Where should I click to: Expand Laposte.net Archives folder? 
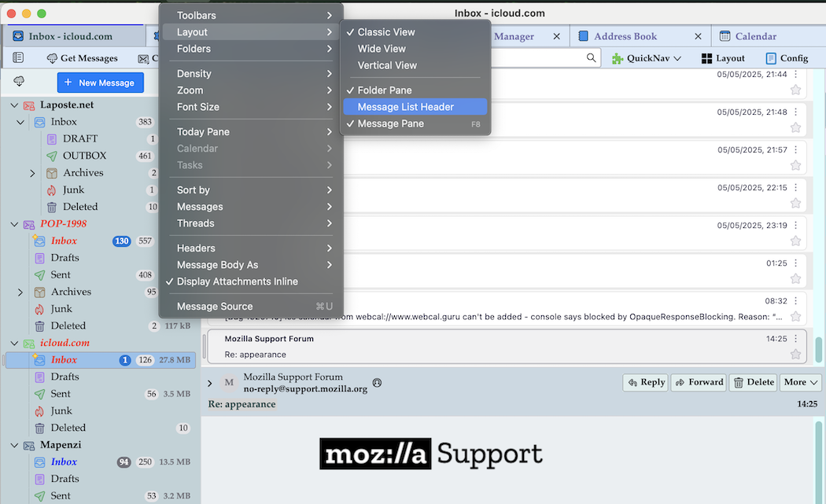click(x=32, y=173)
